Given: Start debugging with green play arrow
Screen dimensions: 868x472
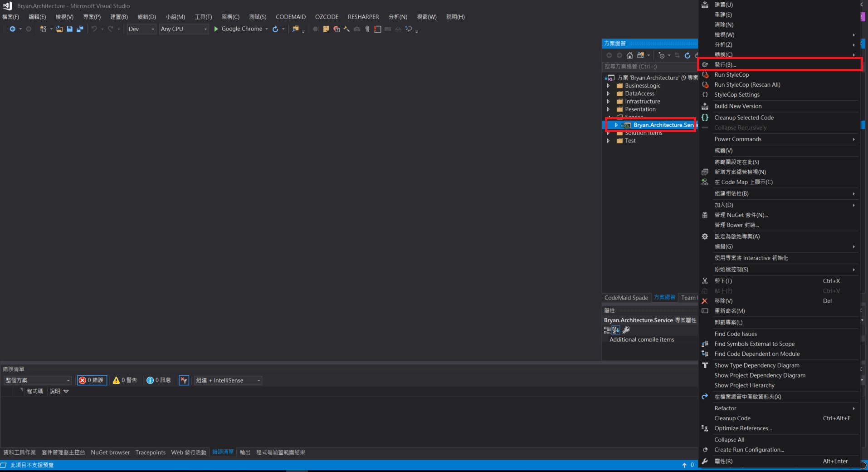Looking at the screenshot, I should click(x=216, y=29).
